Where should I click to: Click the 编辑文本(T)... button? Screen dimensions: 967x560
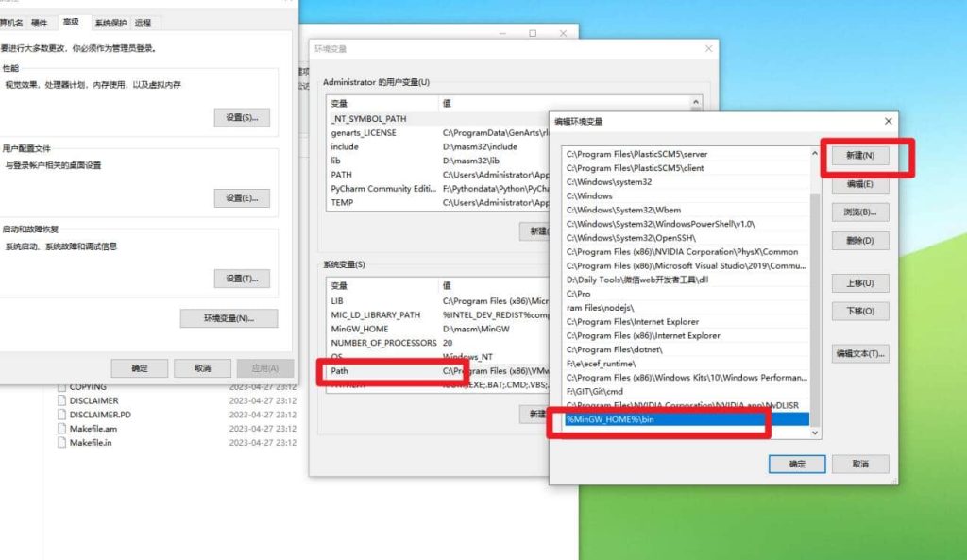pos(860,354)
